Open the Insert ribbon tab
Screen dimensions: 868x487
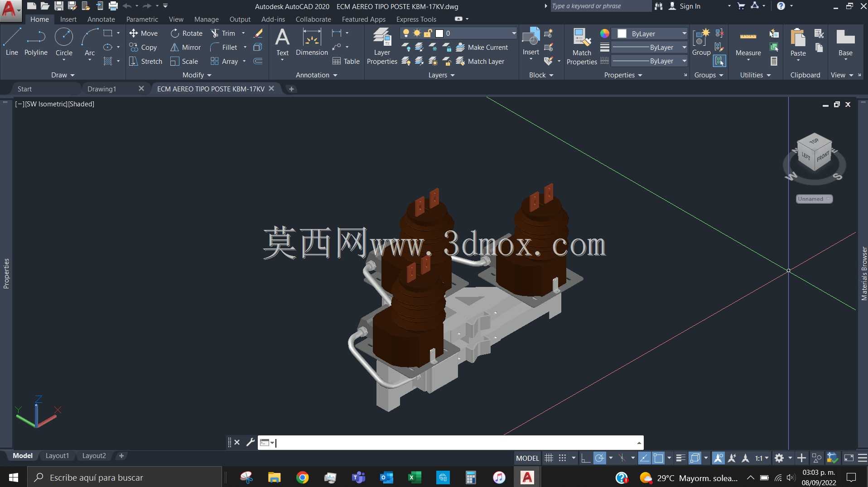tap(68, 19)
